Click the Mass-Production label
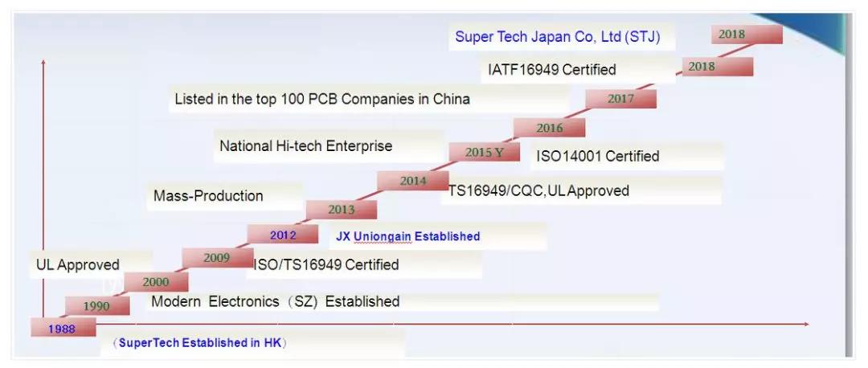868x368 pixels. pyautogui.click(x=208, y=196)
